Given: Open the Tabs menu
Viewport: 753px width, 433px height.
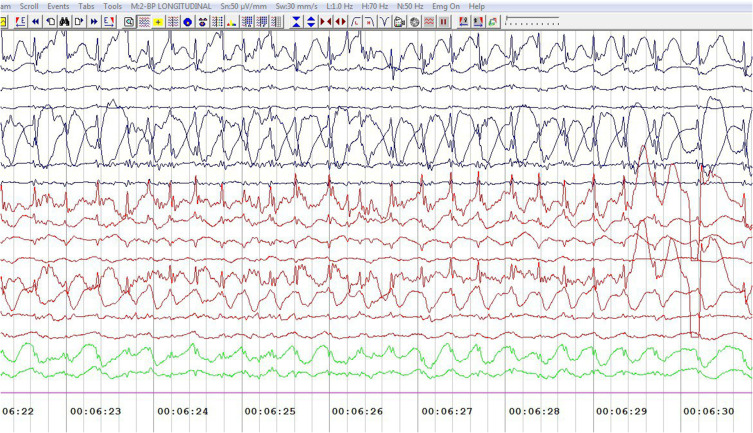Looking at the screenshot, I should 87,6.
